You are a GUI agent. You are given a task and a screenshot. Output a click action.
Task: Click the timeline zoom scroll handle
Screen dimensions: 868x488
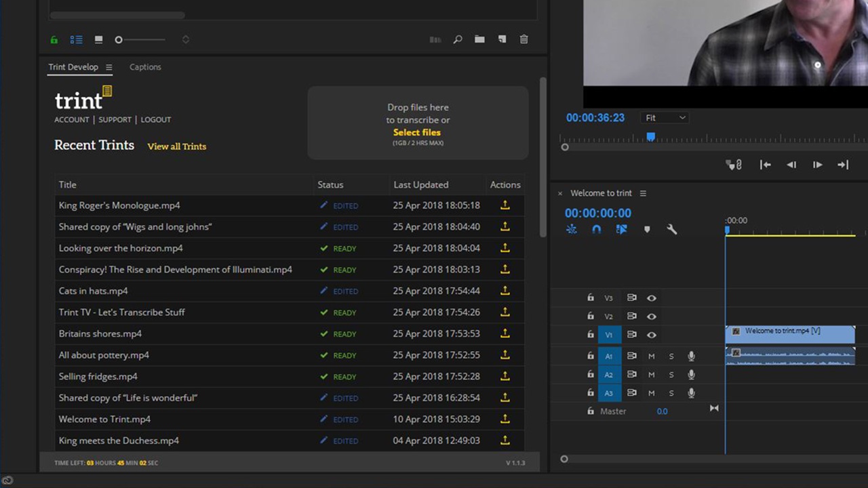(564, 459)
